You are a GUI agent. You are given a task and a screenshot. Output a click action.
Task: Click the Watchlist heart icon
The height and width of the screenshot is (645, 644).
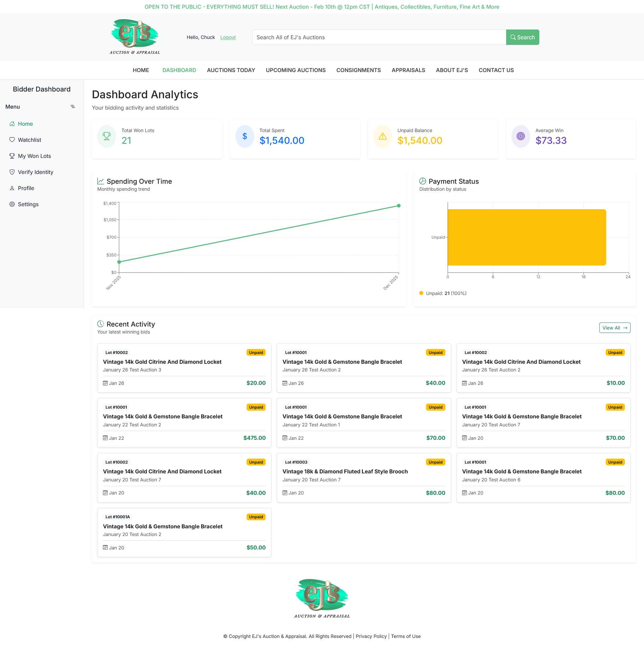click(x=12, y=140)
